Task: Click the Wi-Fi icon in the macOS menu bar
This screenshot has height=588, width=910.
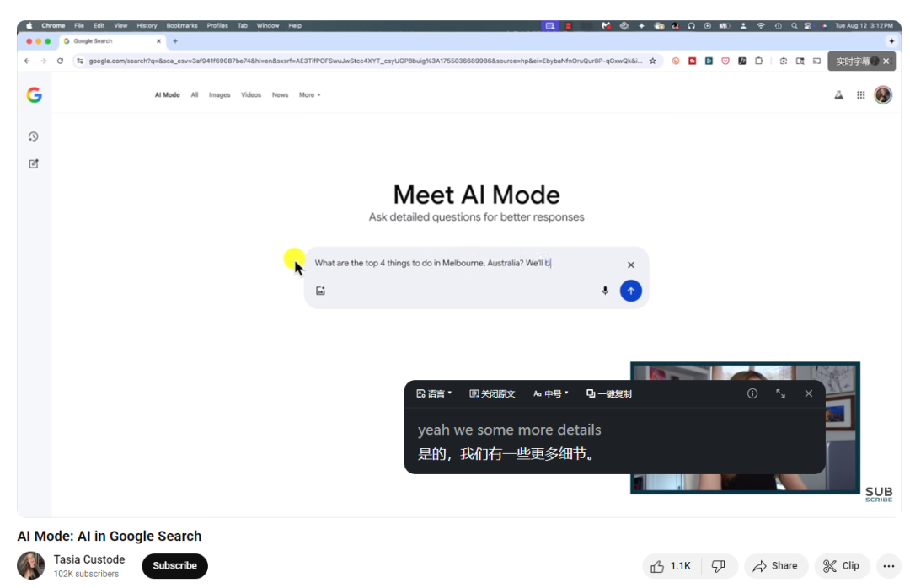Action: (x=760, y=25)
